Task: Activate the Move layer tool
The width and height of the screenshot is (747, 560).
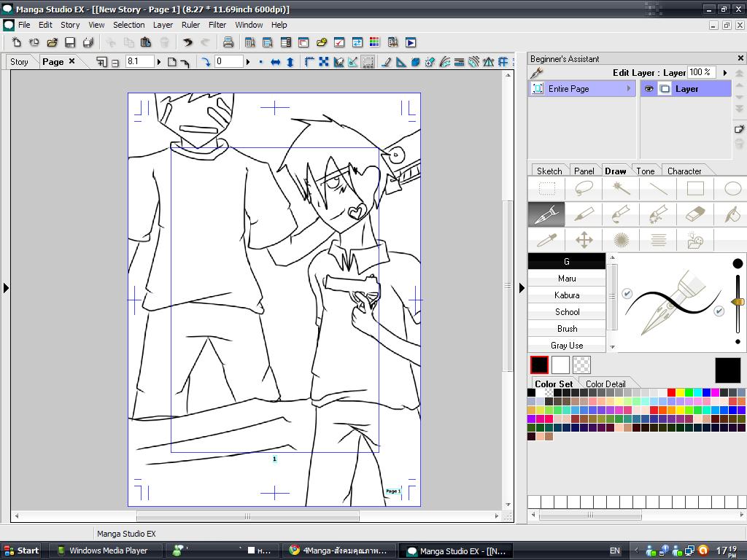Action: click(584, 239)
